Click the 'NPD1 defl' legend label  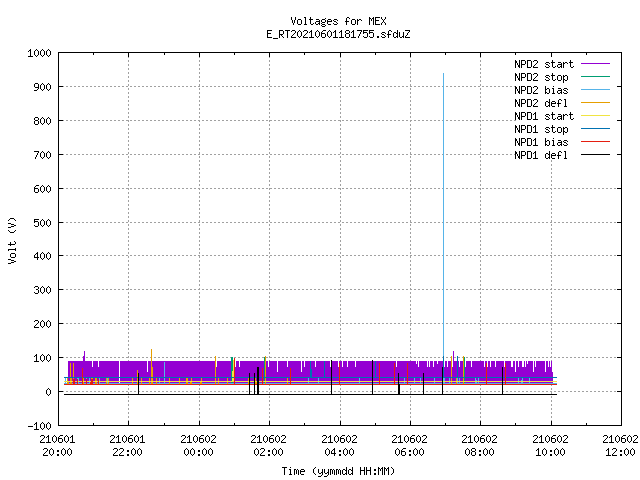tap(541, 156)
